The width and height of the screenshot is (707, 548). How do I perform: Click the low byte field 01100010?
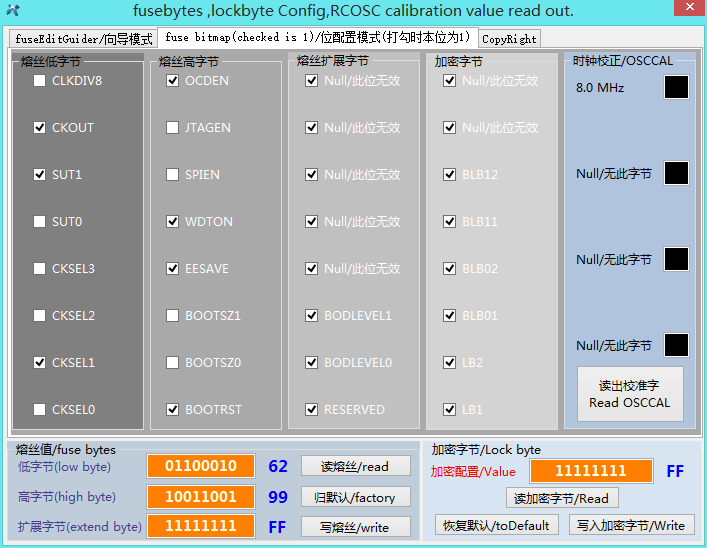201,466
